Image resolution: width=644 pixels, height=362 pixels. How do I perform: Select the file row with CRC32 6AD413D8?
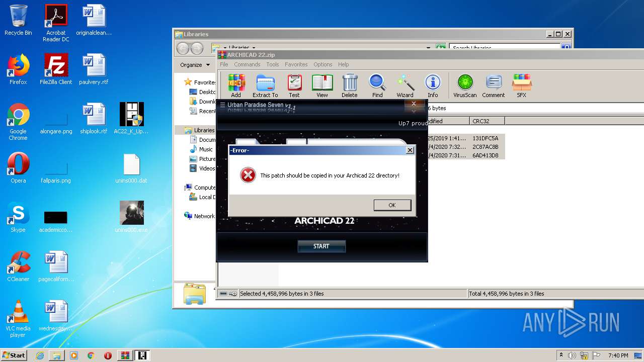tap(465, 155)
